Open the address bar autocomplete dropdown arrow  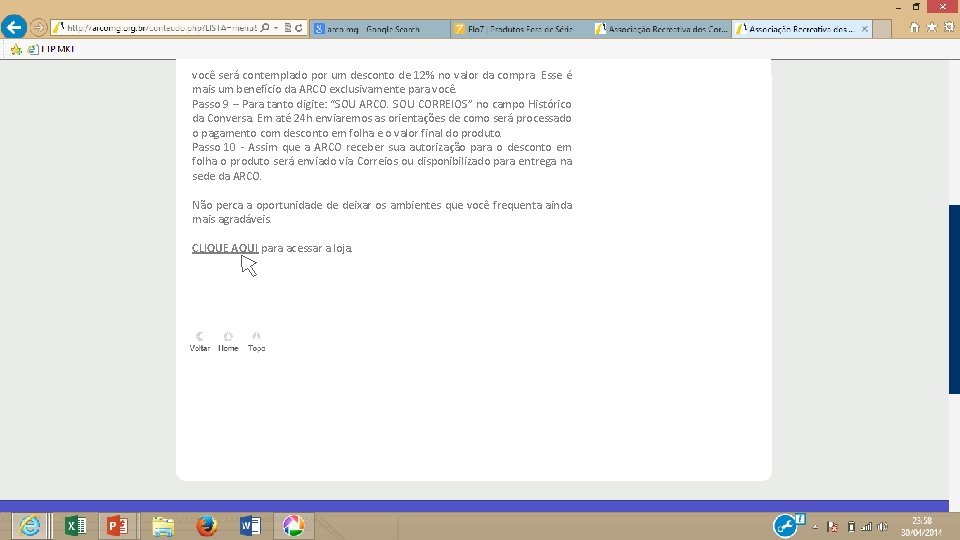[x=276, y=28]
